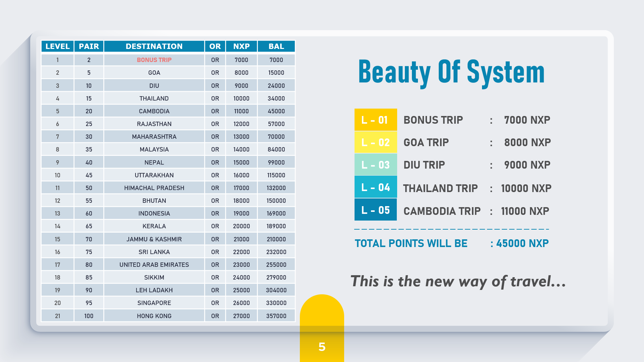Click the L - 04 cyan label box
The height and width of the screenshot is (362, 644).
(376, 187)
